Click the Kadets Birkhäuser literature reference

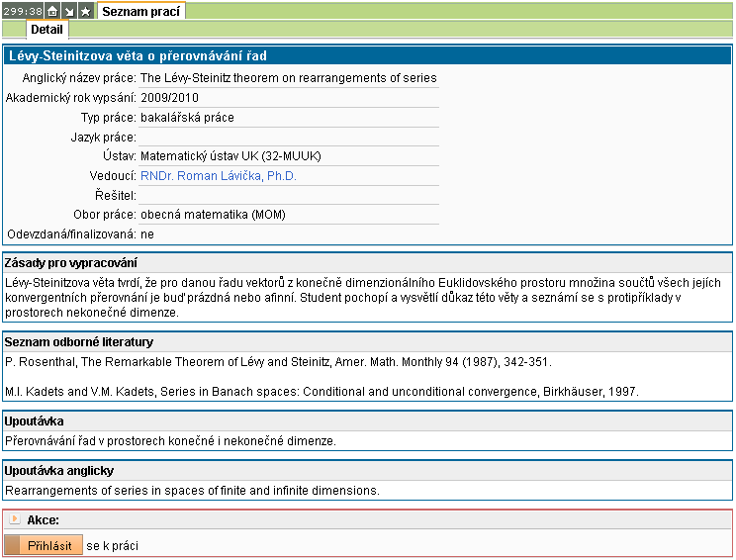click(322, 392)
